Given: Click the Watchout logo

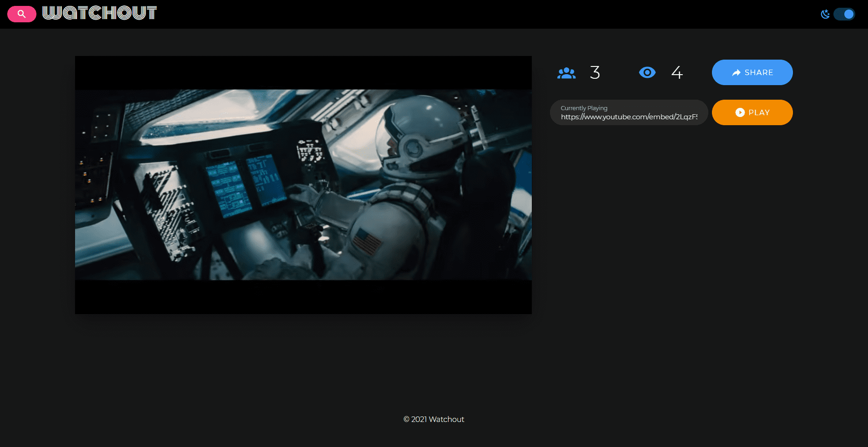Looking at the screenshot, I should pos(100,13).
